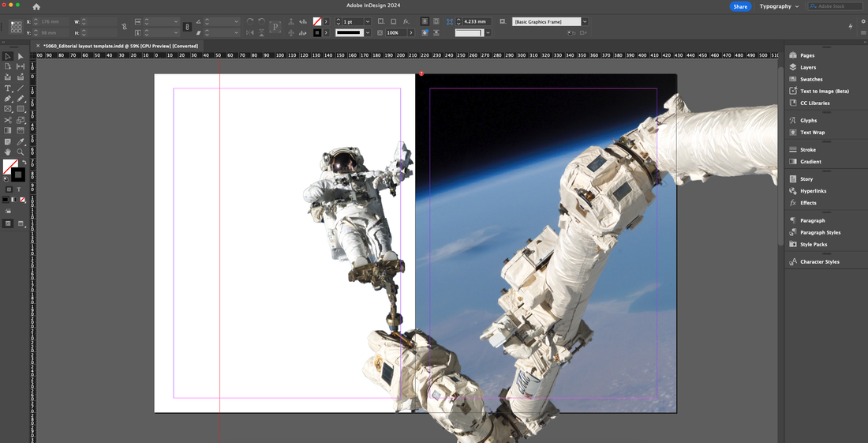Apply None mode in toolbox
Viewport: 868px width, 443px height.
(x=22, y=199)
